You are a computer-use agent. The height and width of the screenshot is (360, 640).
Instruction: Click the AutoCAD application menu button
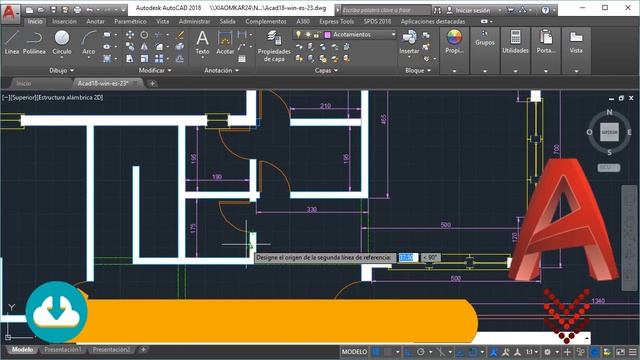10,13
